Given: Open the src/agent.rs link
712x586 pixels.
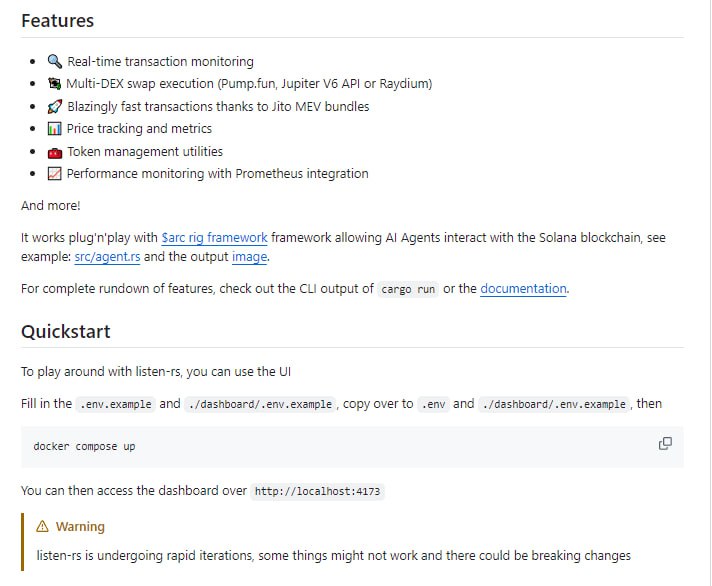Looking at the screenshot, I should 107,257.
